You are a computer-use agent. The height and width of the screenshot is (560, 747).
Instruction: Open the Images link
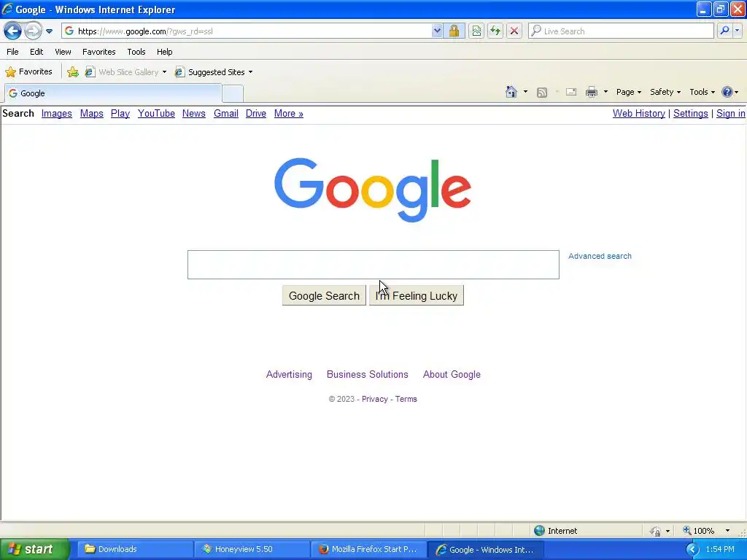pyautogui.click(x=57, y=113)
